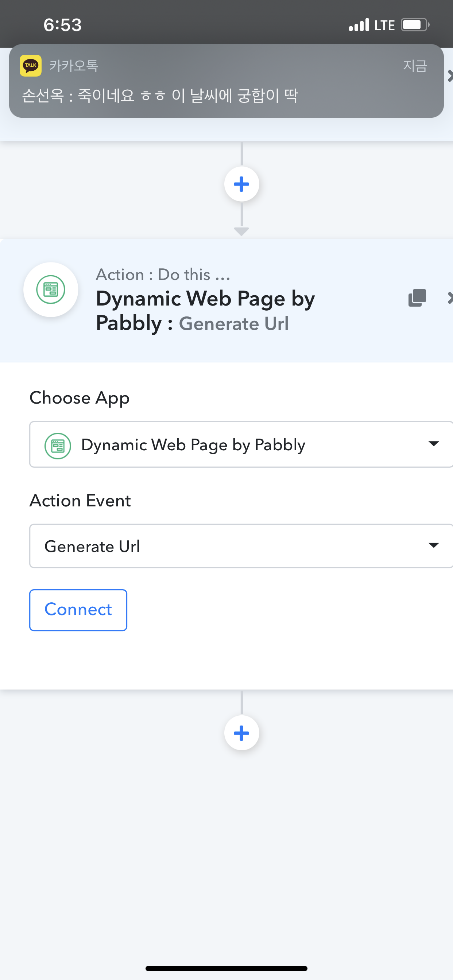Screen dimensions: 453x980
Task: Collapse the action via "Dynamic Web Page by Pabbly" title
Action: coord(205,299)
